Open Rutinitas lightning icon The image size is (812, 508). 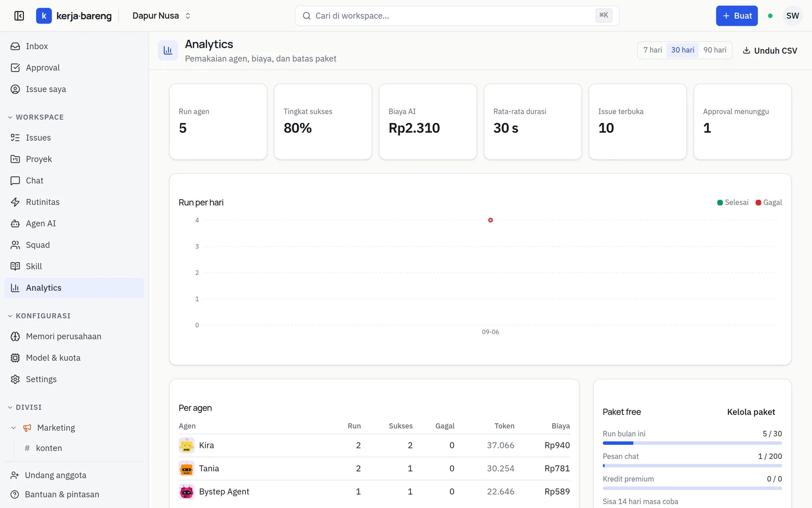click(15, 202)
